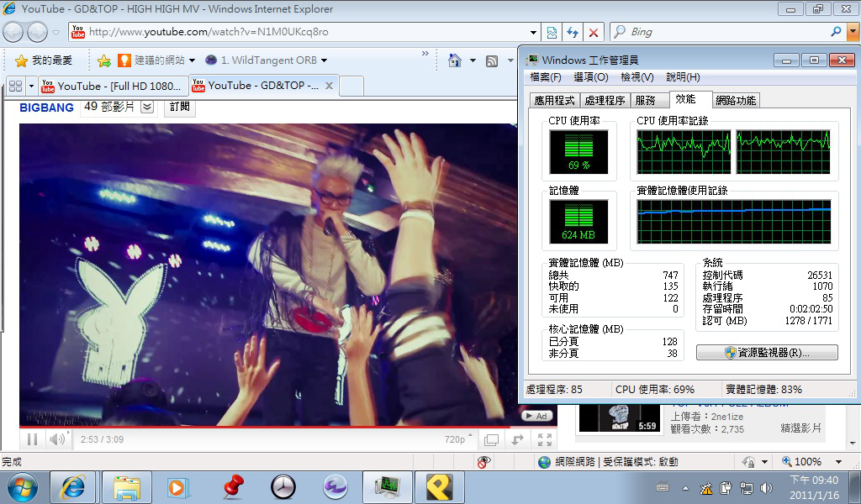This screenshot has width=861, height=504.
Task: Show more favorites bar items via chevron
Action: point(425,54)
